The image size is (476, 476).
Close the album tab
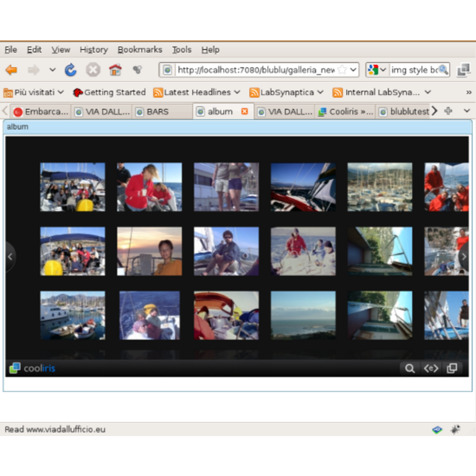[244, 111]
